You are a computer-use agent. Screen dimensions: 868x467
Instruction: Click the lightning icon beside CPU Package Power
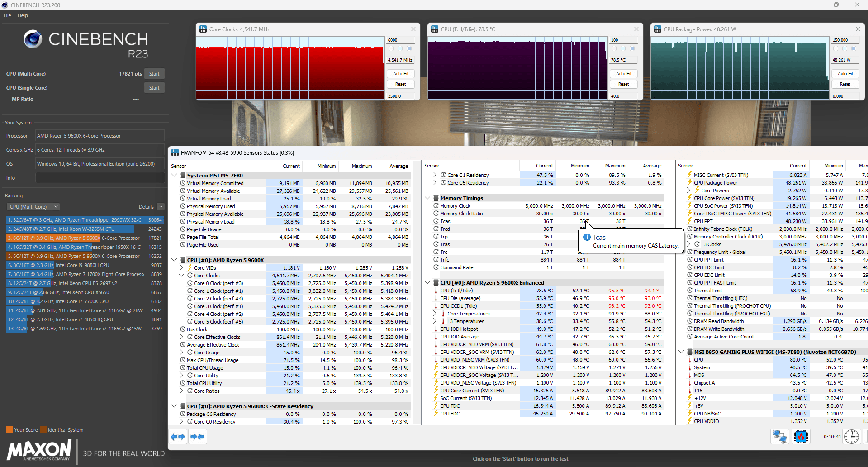(690, 183)
